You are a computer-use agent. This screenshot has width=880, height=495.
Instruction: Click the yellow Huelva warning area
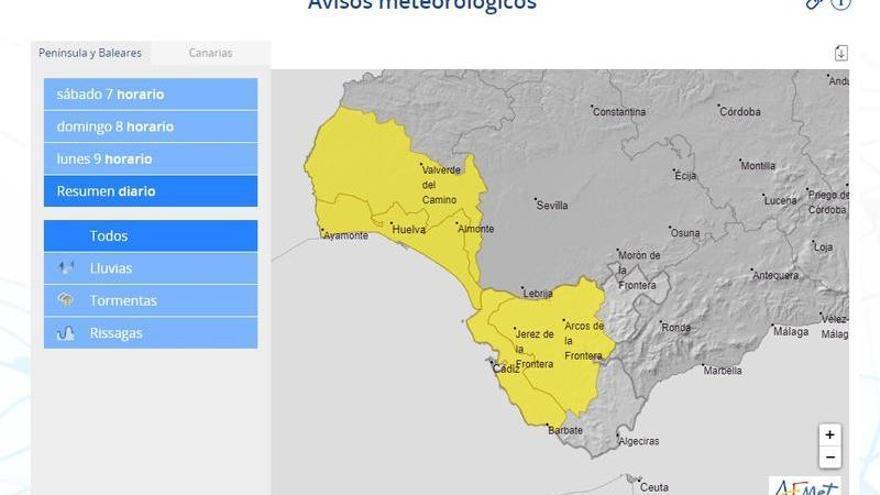pyautogui.click(x=365, y=163)
